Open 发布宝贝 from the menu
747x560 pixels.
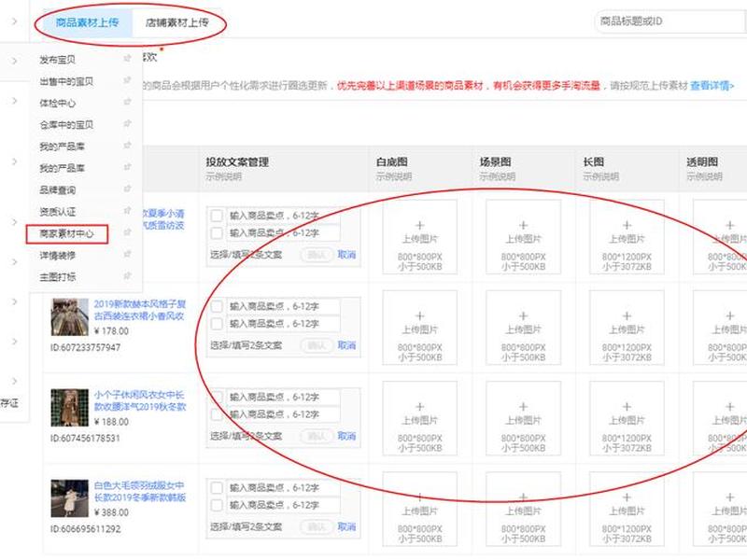click(x=57, y=60)
